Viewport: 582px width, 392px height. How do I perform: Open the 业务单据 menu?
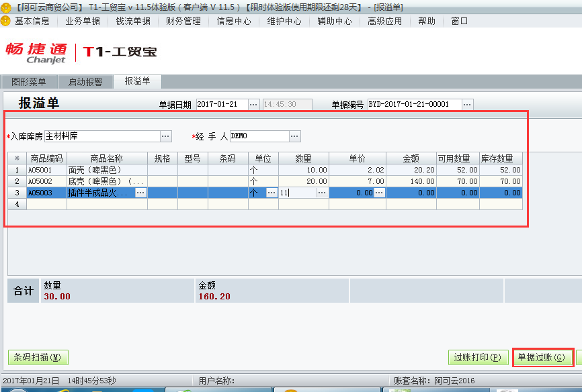[x=83, y=21]
